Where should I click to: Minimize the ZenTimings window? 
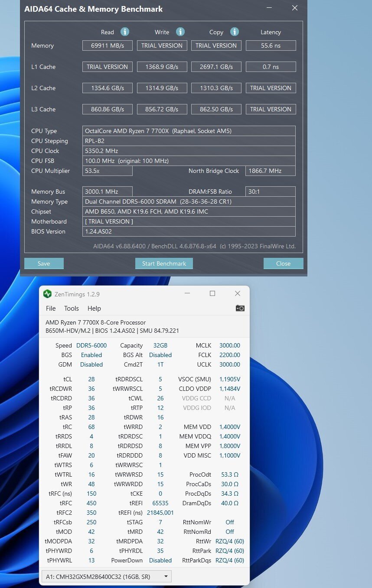(x=187, y=293)
